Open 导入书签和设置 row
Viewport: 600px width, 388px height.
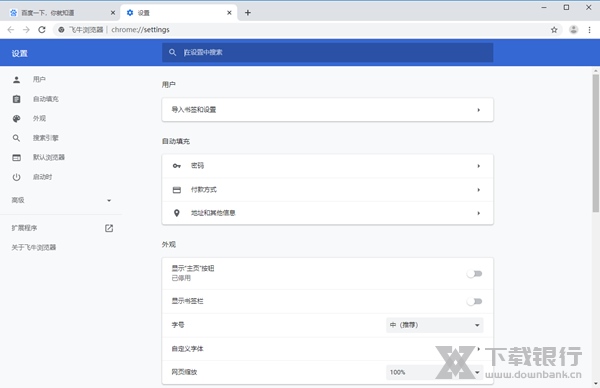(328, 110)
